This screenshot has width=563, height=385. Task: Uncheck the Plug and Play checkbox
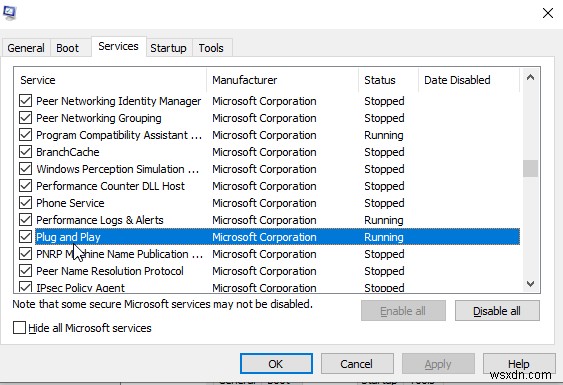(25, 237)
